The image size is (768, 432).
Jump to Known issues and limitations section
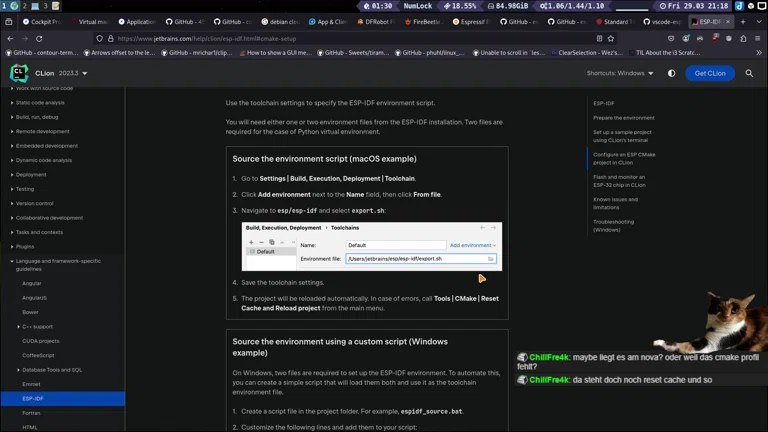point(615,203)
